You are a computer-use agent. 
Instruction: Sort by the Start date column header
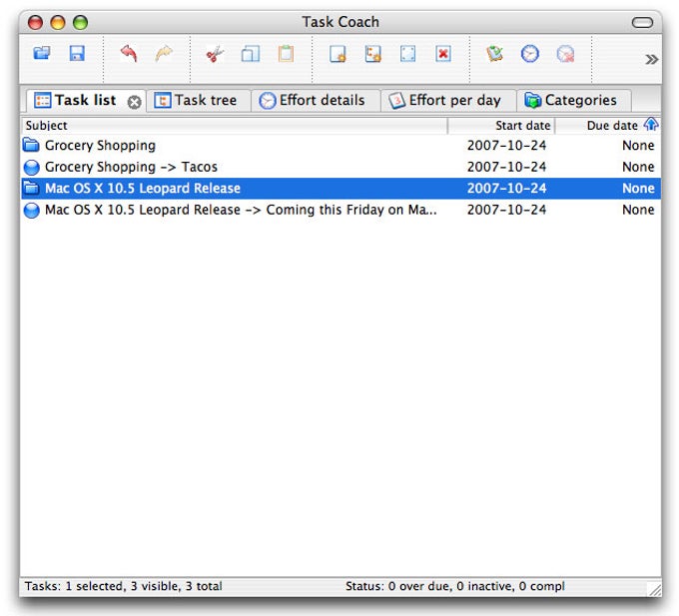tap(501, 126)
